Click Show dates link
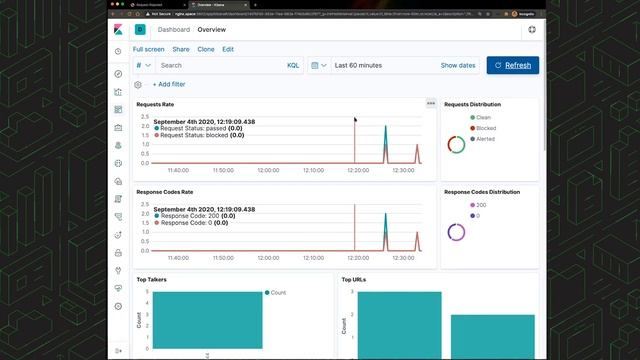The height and width of the screenshot is (360, 640). (458, 65)
